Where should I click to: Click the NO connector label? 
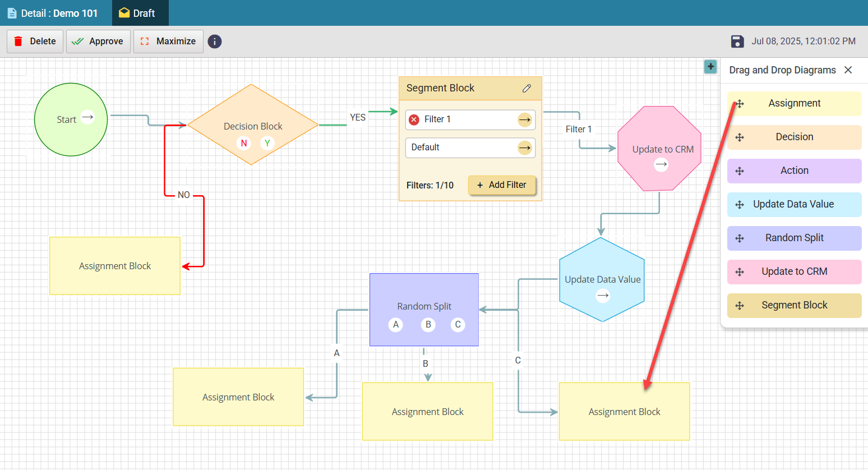184,195
